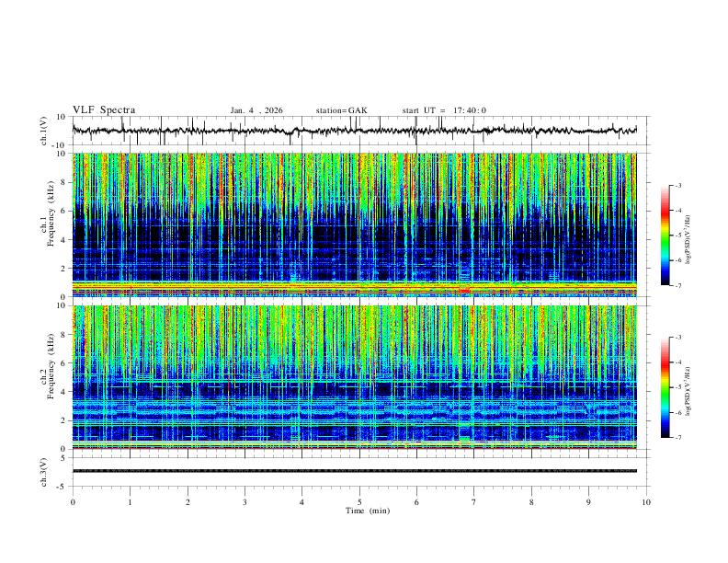Click the time-axis tick label "2"
The height and width of the screenshot is (563, 728).
coord(188,502)
